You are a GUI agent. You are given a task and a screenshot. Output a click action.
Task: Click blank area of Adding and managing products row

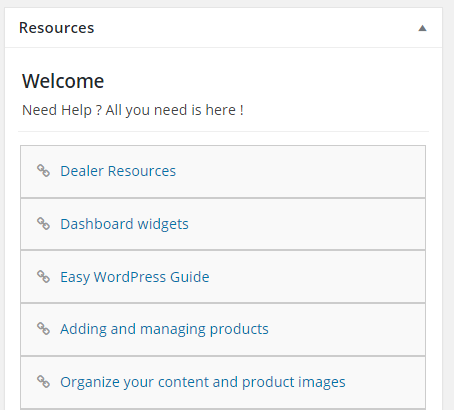click(347, 329)
